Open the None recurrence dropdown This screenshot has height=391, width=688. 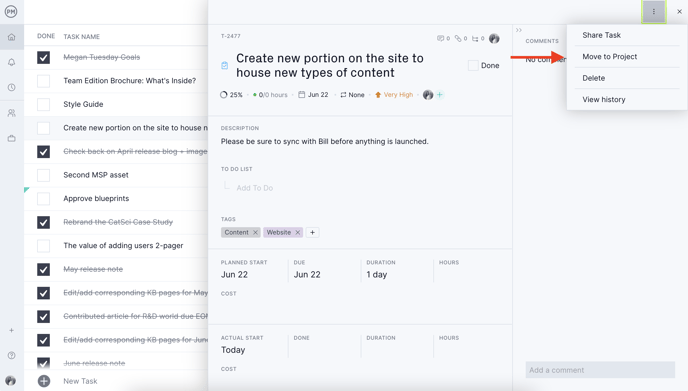point(352,95)
